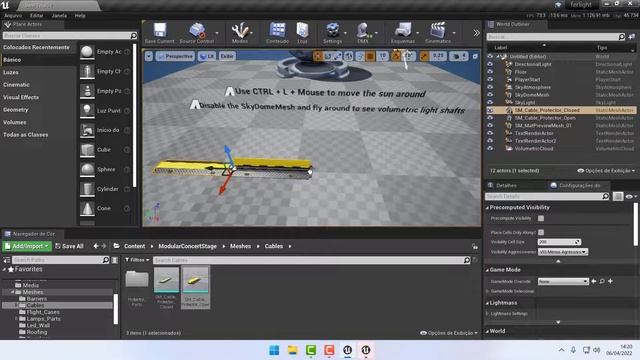This screenshot has height=360, width=640.
Task: Click World Outliner add folder icon
Action: click(x=631, y=37)
